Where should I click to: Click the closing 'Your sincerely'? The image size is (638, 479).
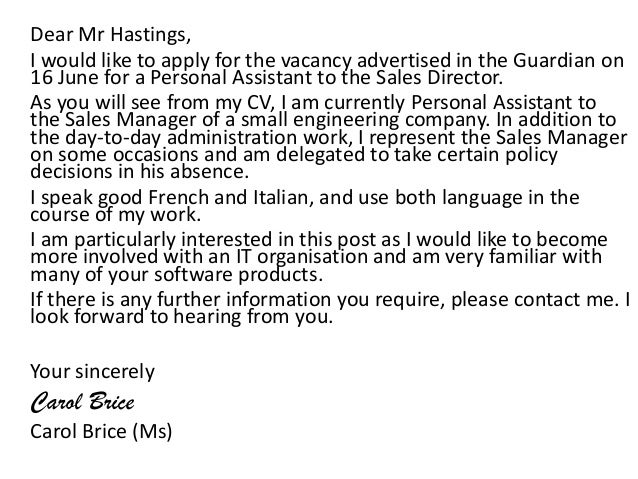click(x=92, y=372)
